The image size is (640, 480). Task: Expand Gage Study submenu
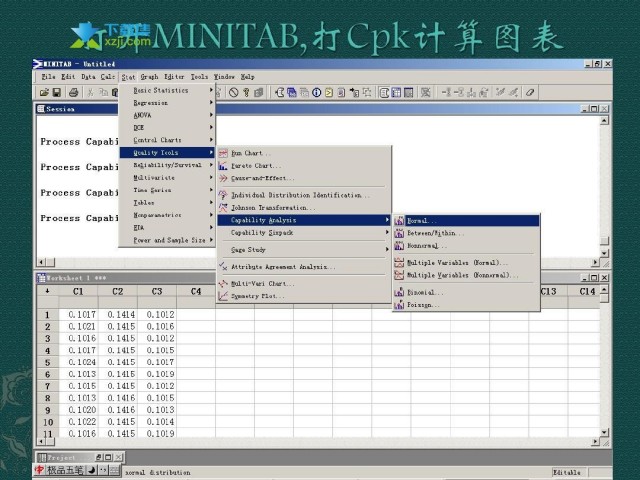[x=304, y=250]
